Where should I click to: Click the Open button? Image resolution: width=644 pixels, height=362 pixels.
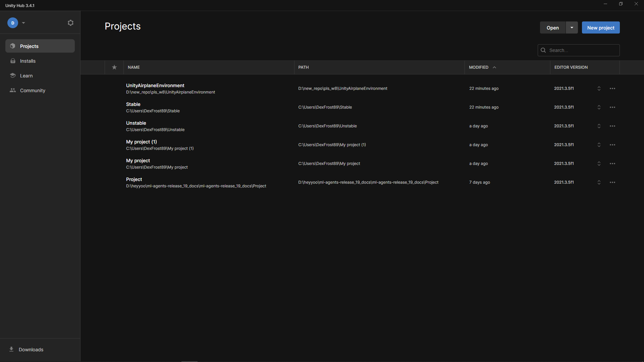[553, 27]
